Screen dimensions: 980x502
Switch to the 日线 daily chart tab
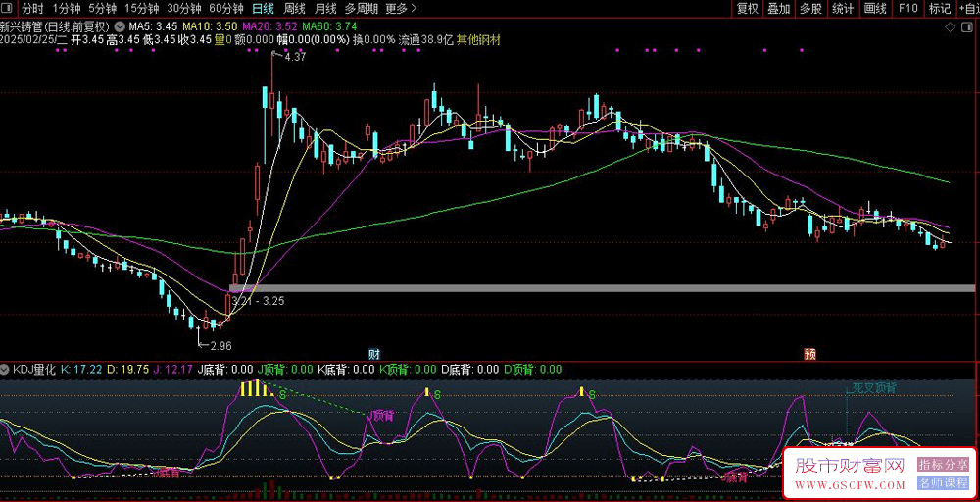pos(263,9)
